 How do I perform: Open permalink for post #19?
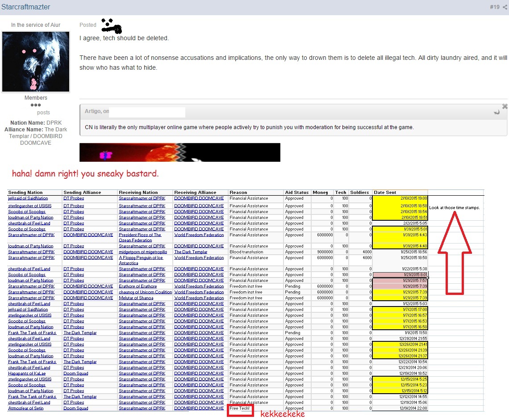(x=494, y=7)
